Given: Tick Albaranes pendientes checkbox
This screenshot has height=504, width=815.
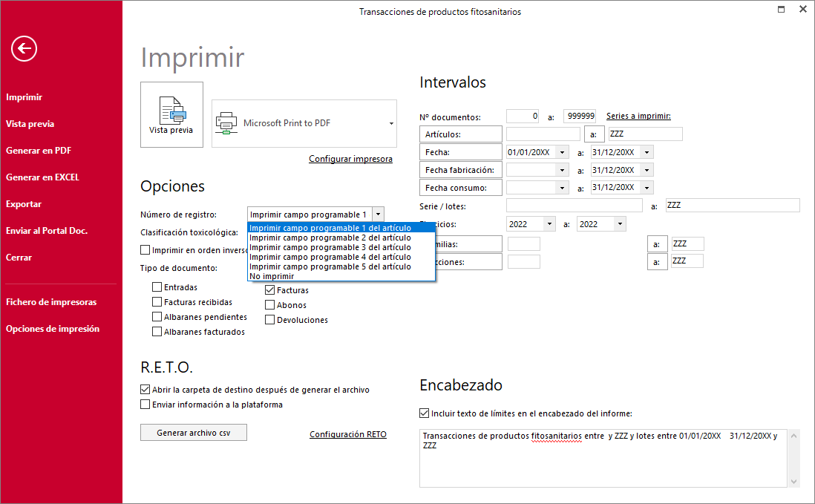Looking at the screenshot, I should click(157, 316).
